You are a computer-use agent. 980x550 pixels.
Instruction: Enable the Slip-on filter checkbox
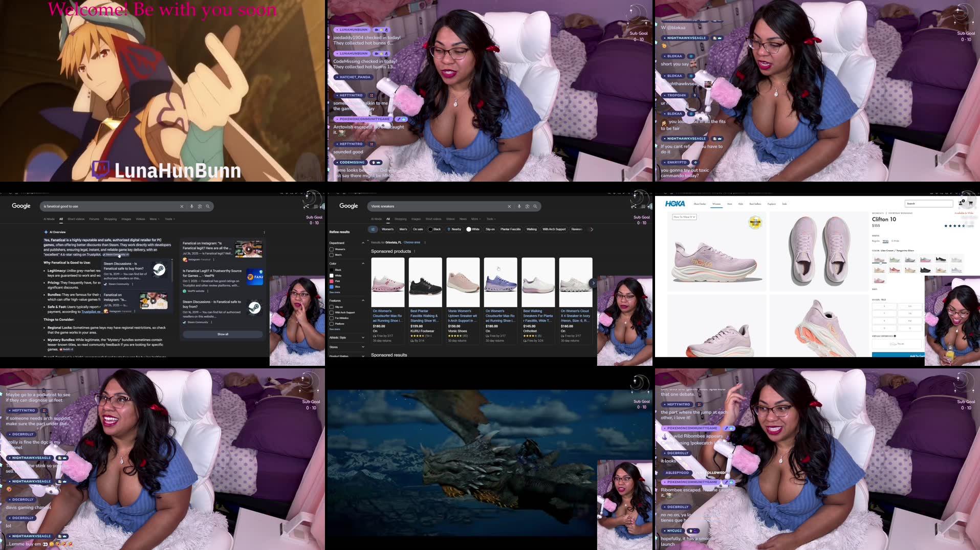pyautogui.click(x=332, y=306)
